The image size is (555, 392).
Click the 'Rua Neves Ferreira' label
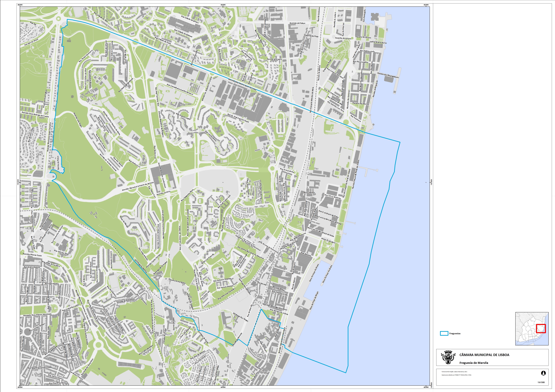point(57,383)
